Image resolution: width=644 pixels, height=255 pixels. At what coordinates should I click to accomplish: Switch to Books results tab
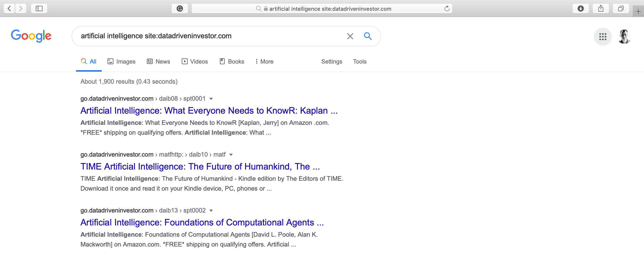[232, 62]
